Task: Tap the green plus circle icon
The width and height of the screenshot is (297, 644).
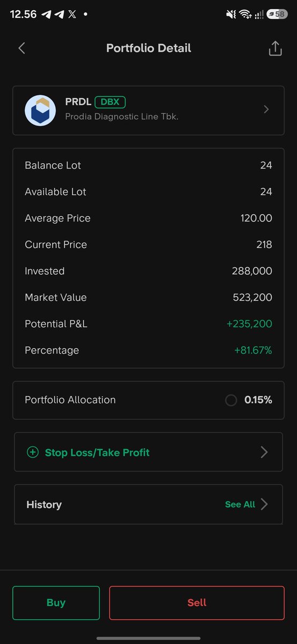Action: click(x=33, y=452)
